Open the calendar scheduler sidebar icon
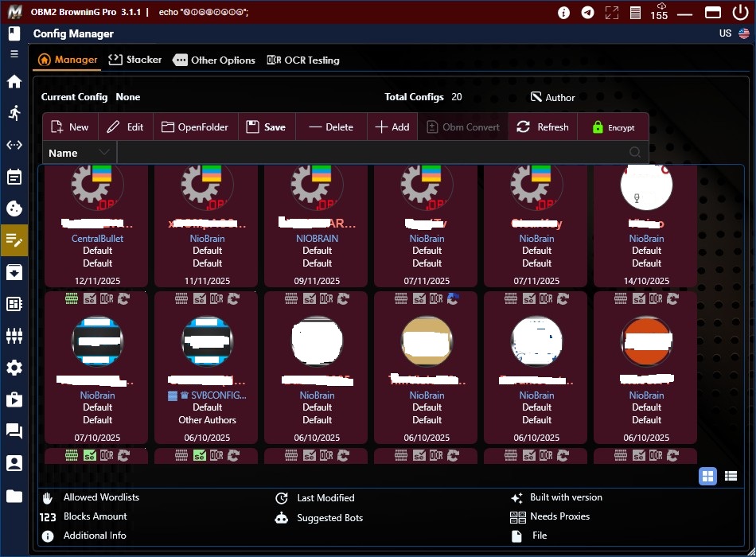Viewport: 756px width, 557px height. (x=14, y=177)
